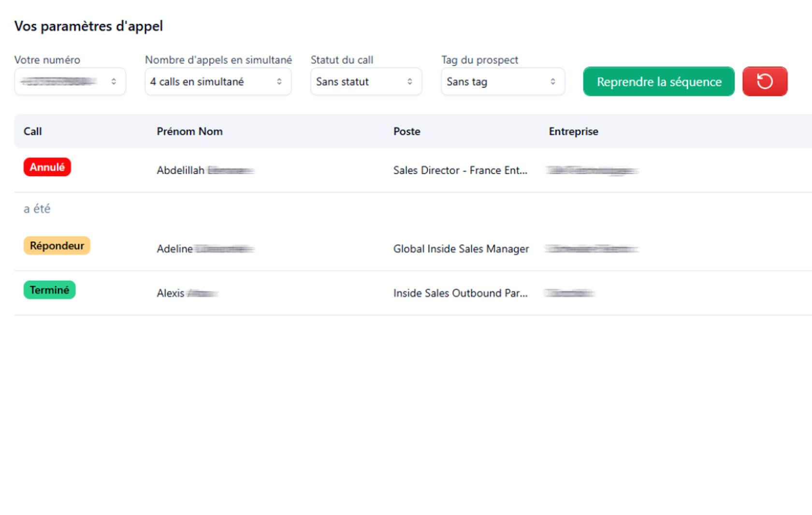Click the 'a été' text
This screenshot has height=515, width=812.
(37, 208)
